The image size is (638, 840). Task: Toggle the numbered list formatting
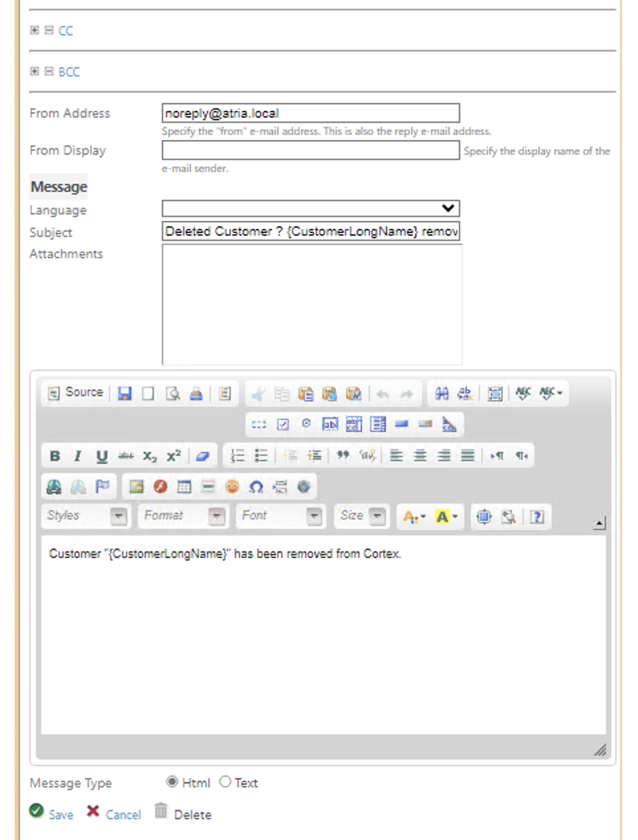click(x=237, y=455)
